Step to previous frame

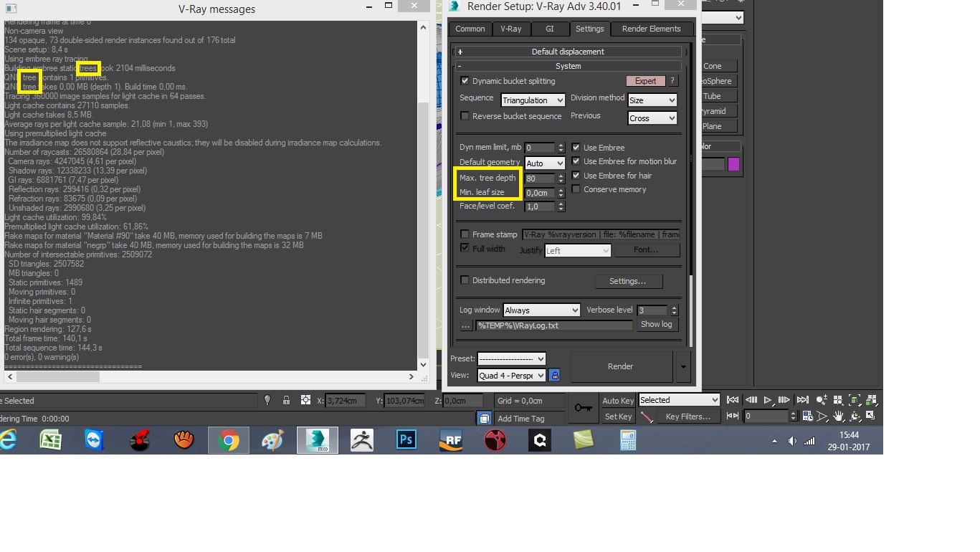751,400
